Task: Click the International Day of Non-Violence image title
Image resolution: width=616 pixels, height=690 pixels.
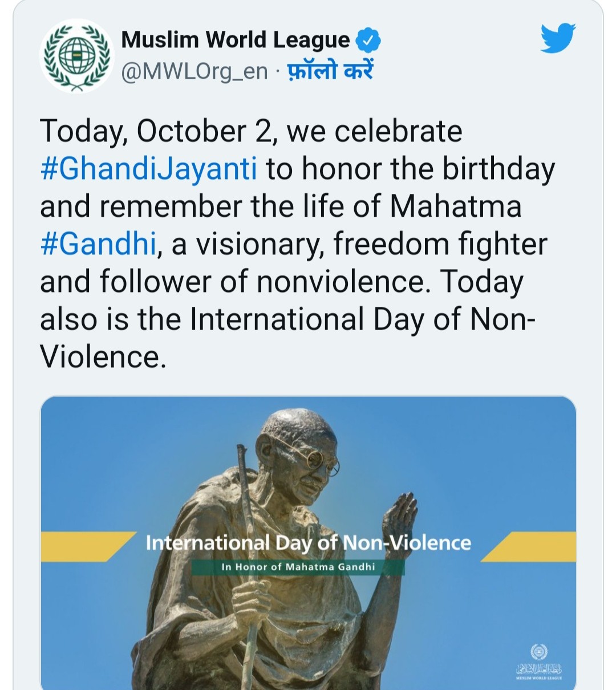Action: pyautogui.click(x=309, y=542)
